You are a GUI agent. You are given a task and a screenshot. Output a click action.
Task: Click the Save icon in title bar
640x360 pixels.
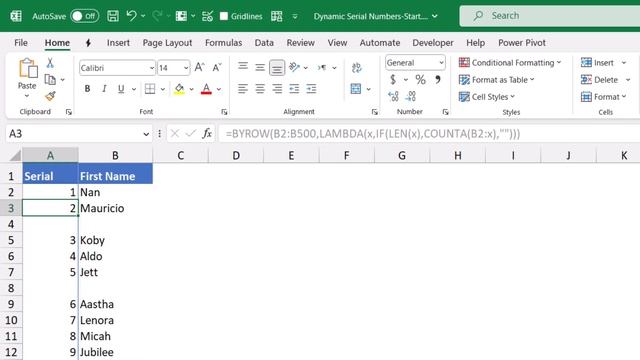[113, 16]
